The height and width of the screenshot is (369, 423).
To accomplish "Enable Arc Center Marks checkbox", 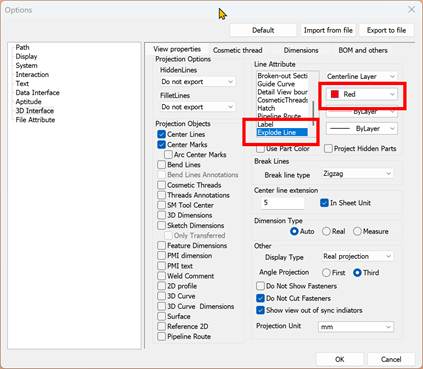I will click(x=168, y=155).
